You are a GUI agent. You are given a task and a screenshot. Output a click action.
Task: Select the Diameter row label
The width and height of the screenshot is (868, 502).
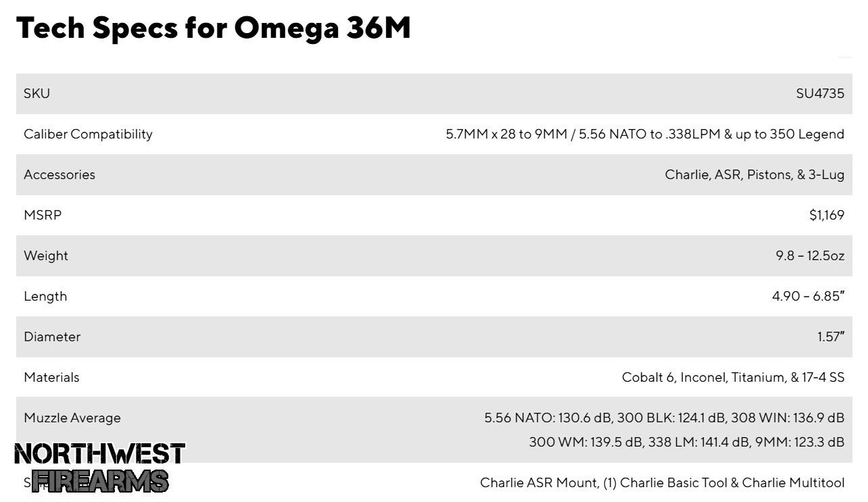pyautogui.click(x=52, y=336)
